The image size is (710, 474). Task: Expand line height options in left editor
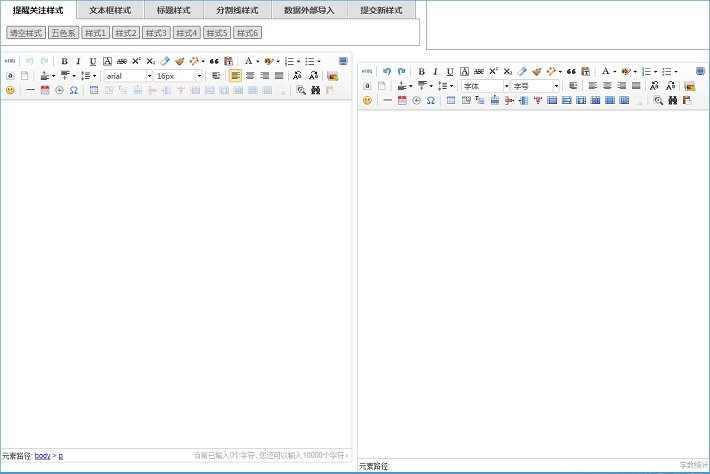tap(94, 76)
